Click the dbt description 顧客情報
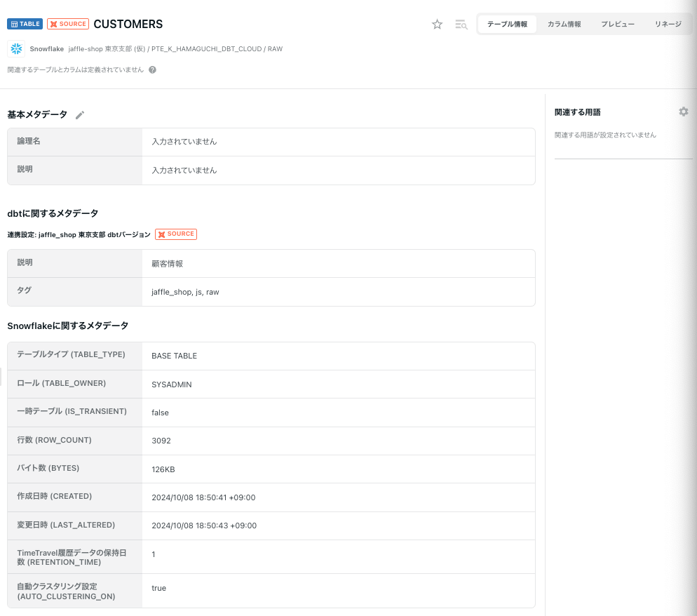The image size is (697, 616). click(167, 264)
